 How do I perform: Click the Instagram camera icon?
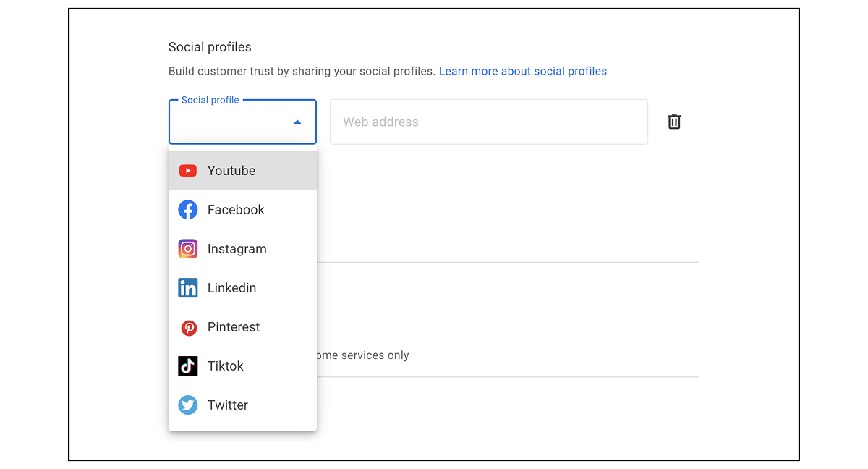tap(188, 249)
